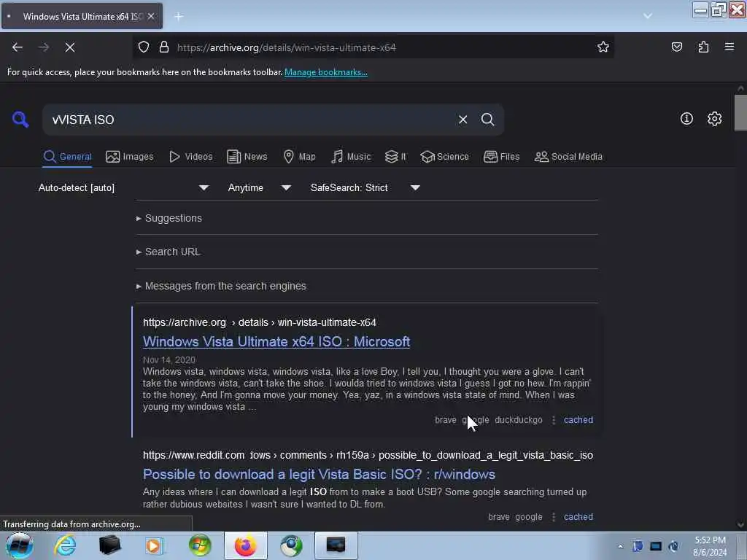The image size is (747, 560).
Task: Open cached version of archive.org result
Action: [x=578, y=420]
